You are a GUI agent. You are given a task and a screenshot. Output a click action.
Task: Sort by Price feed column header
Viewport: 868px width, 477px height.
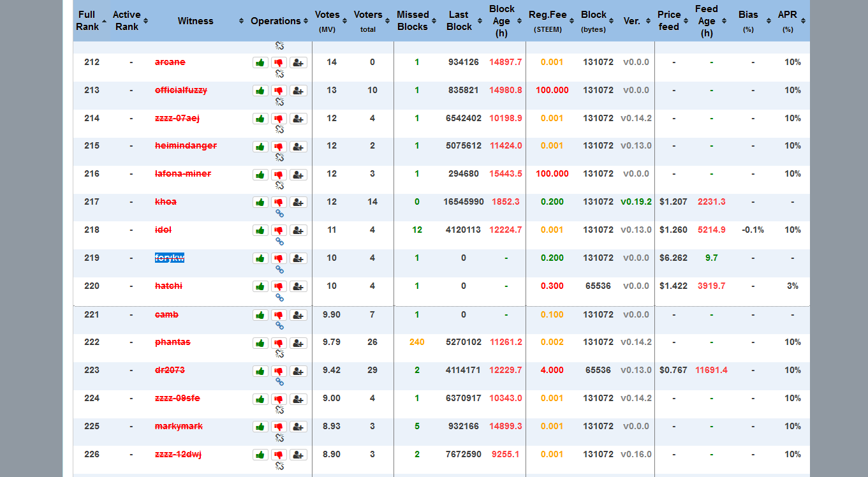[x=673, y=20]
